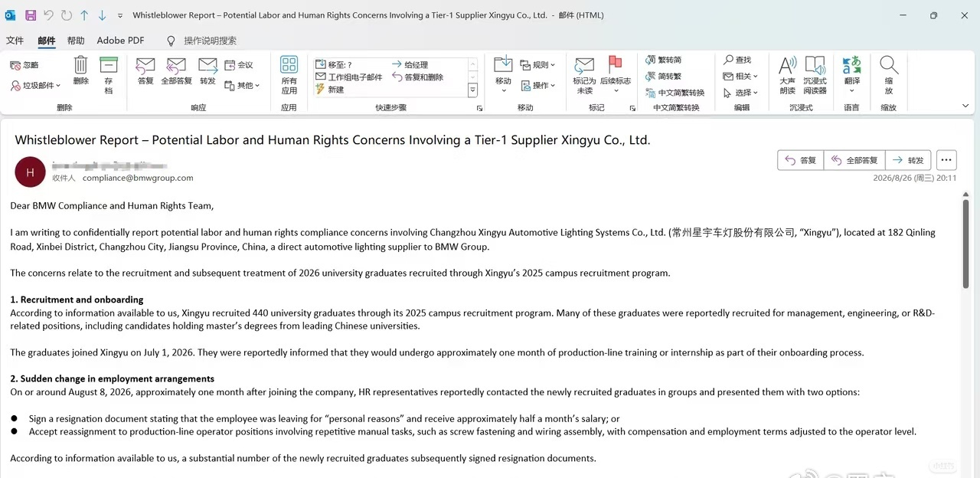Open 快速步骤 dialog launcher
Viewport: 980px width, 478px height.
[x=480, y=109]
